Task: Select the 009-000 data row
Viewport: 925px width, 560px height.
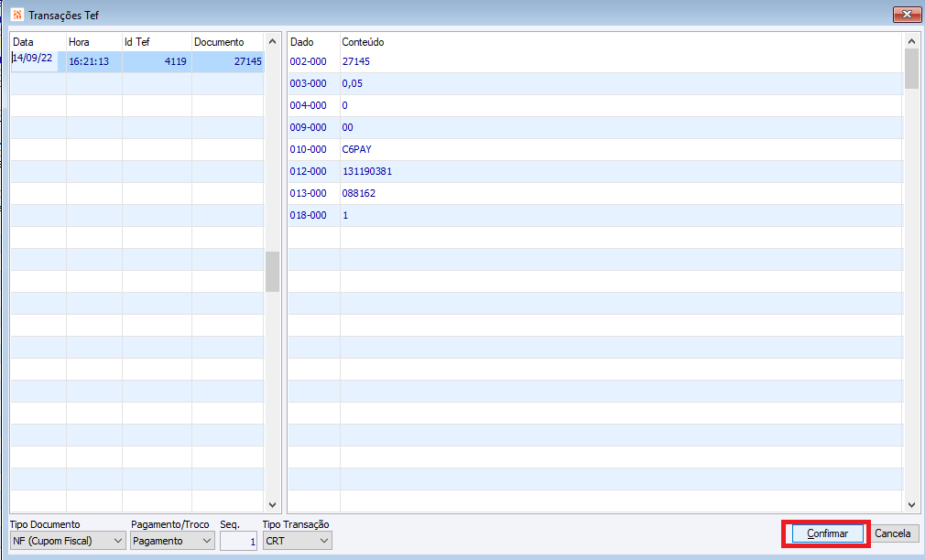Action: [x=596, y=127]
